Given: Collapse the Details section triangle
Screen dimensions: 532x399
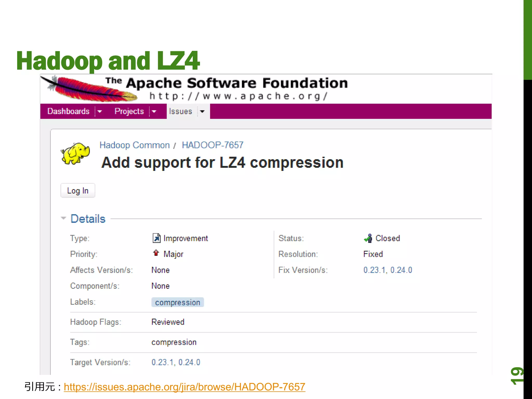Looking at the screenshot, I should (x=63, y=218).
